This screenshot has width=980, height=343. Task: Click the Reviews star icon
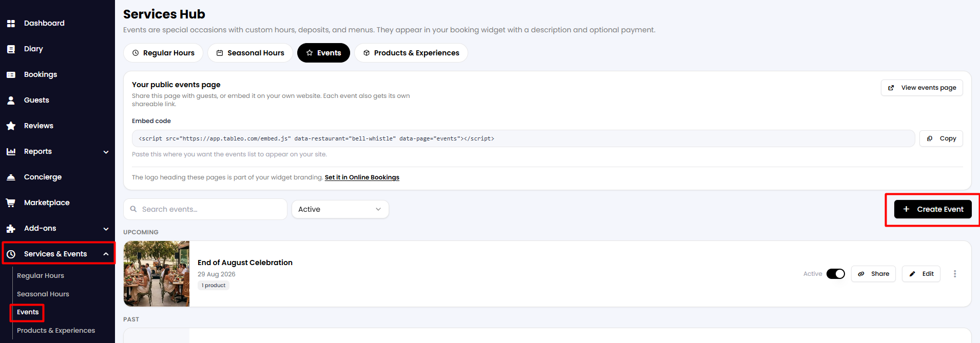[11, 126]
